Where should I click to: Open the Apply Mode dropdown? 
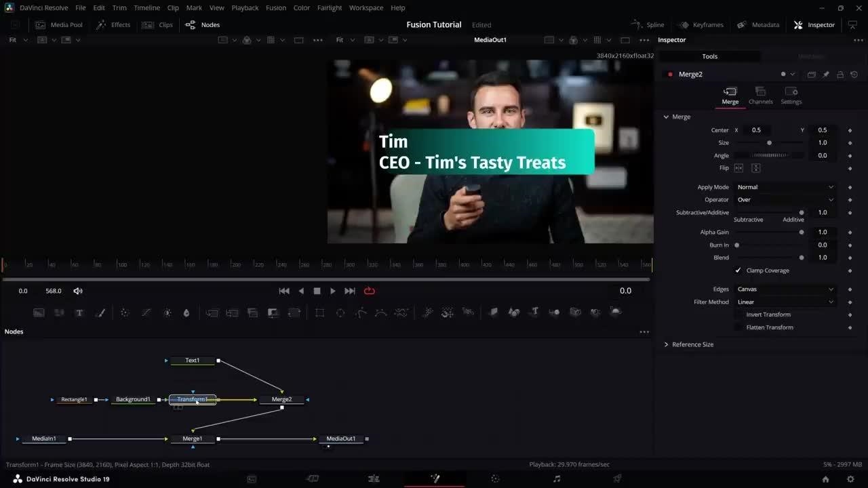(x=785, y=187)
